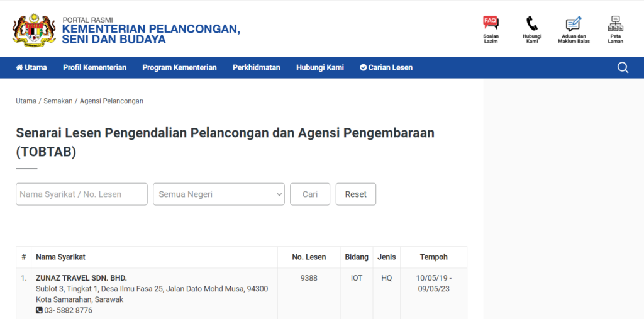
Task: Click the search magnifier in navigation bar
Action: (623, 67)
